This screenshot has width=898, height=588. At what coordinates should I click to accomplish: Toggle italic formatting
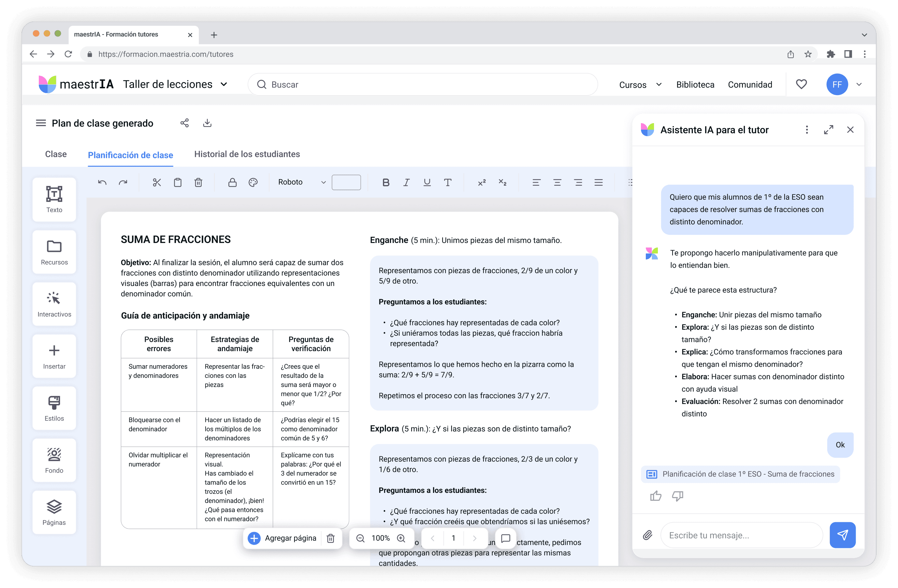tap(406, 182)
